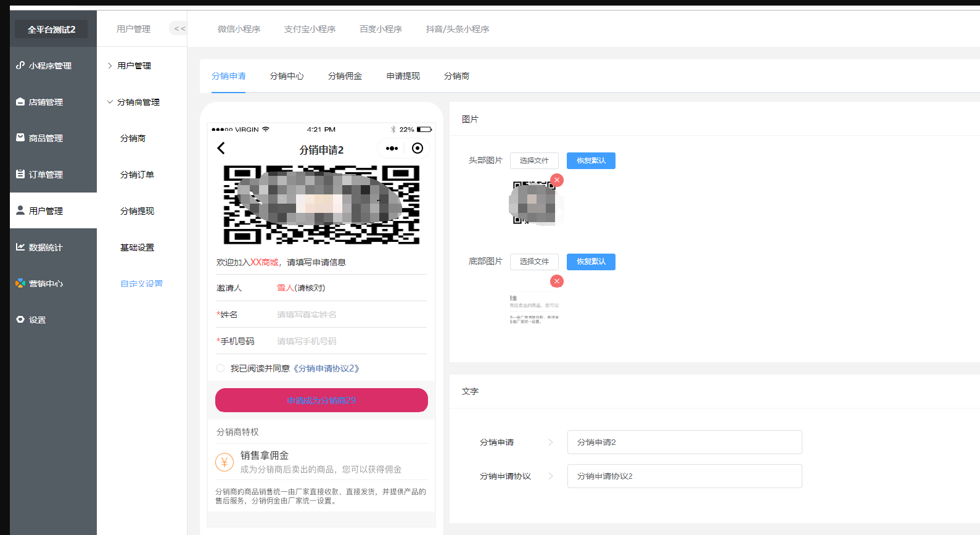Viewport: 980px width, 535px height.
Task: Open 小程序管理 link icon in sidebar
Action: click(20, 65)
